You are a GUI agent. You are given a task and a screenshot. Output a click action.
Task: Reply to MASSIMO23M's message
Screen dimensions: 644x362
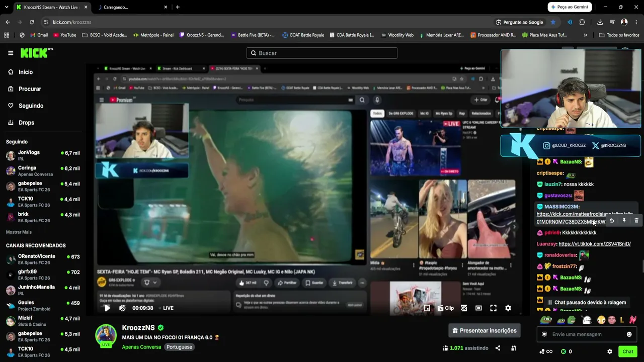612,220
